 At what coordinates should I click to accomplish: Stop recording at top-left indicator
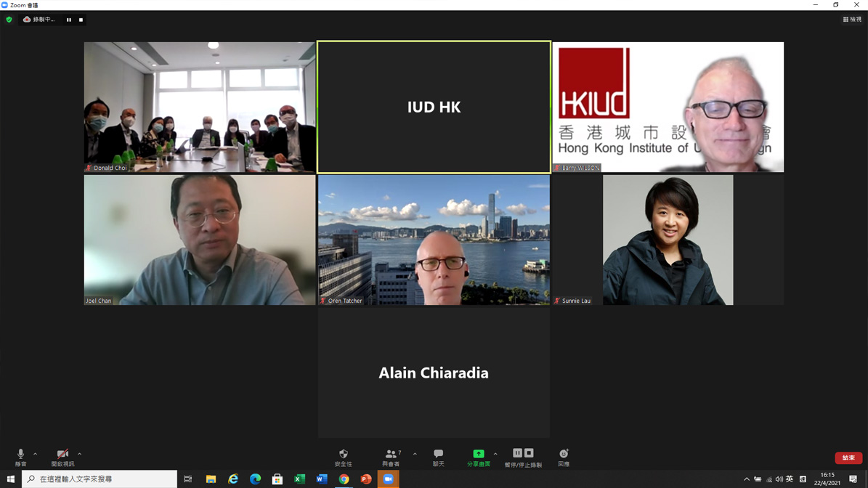click(81, 20)
